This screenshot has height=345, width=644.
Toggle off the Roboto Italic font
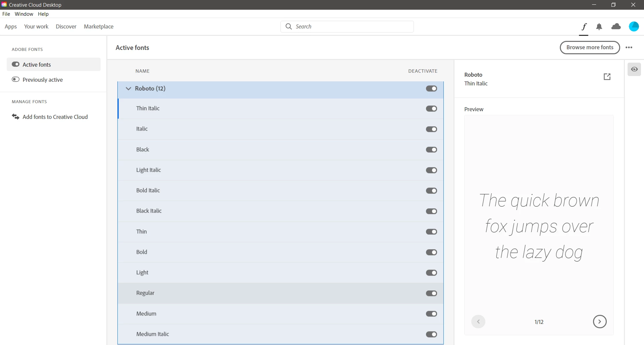[431, 129]
